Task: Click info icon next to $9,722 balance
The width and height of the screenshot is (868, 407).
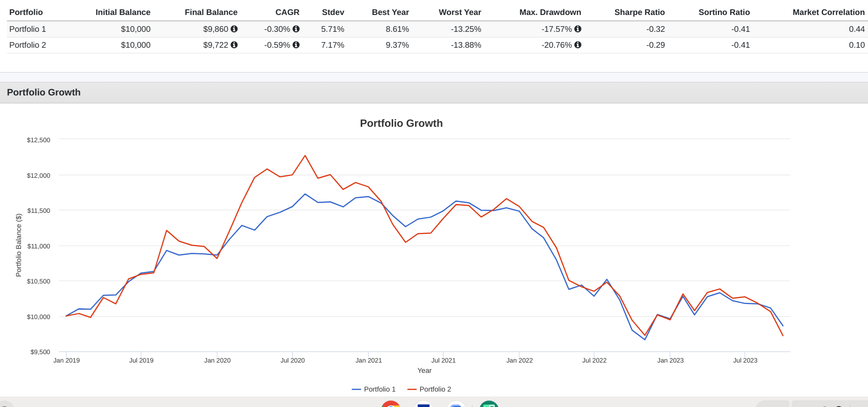Action: (x=234, y=45)
